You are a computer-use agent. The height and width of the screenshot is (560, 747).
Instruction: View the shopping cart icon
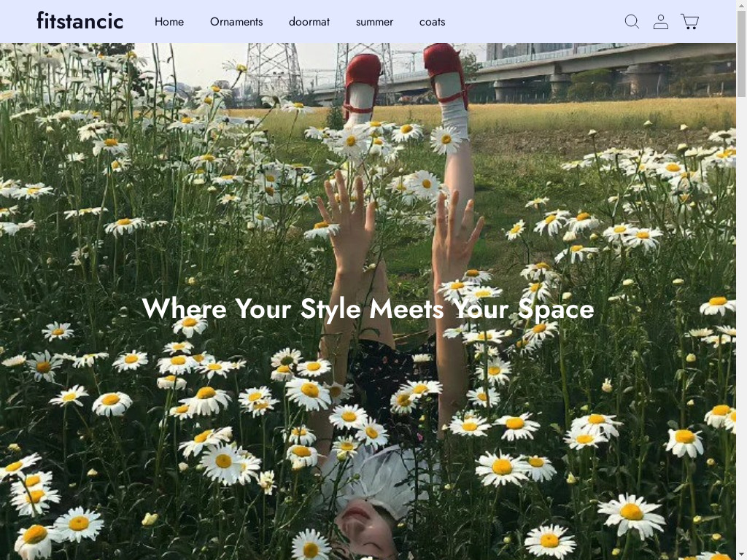(689, 21)
